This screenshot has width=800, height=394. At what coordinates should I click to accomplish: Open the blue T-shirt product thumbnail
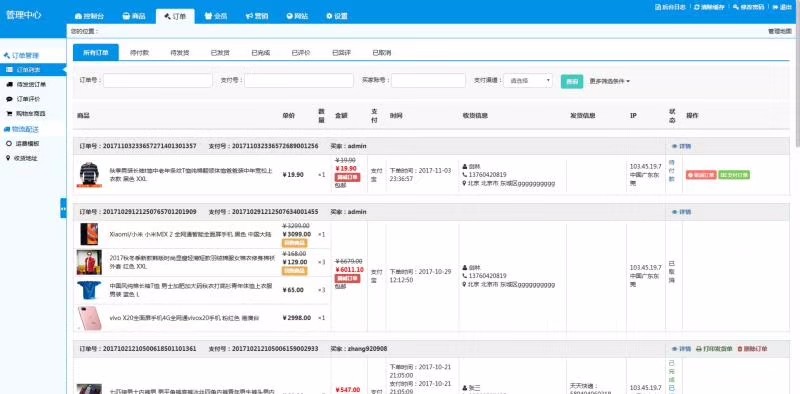coord(89,290)
